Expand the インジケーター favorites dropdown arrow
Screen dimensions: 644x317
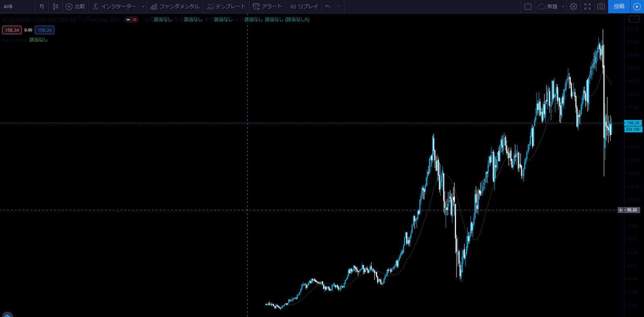(x=143, y=6)
